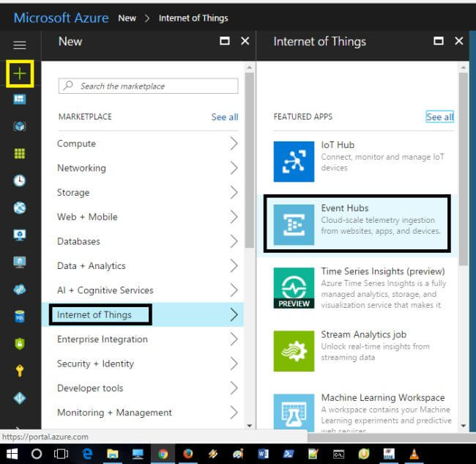Select Internet of Things category

tap(142, 314)
